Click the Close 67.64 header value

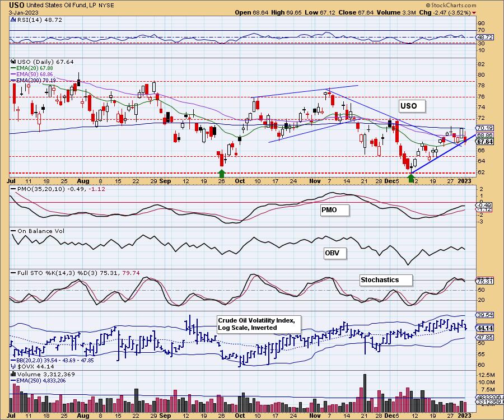[356, 12]
